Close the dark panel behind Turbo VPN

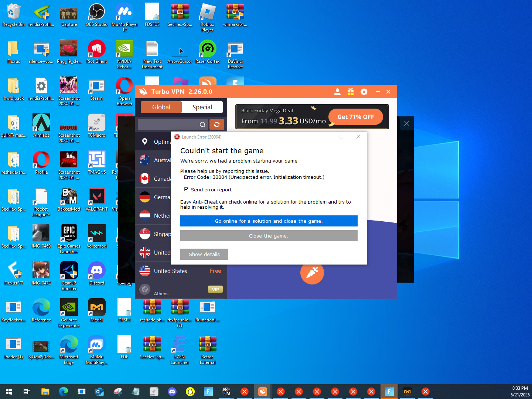pos(407,123)
